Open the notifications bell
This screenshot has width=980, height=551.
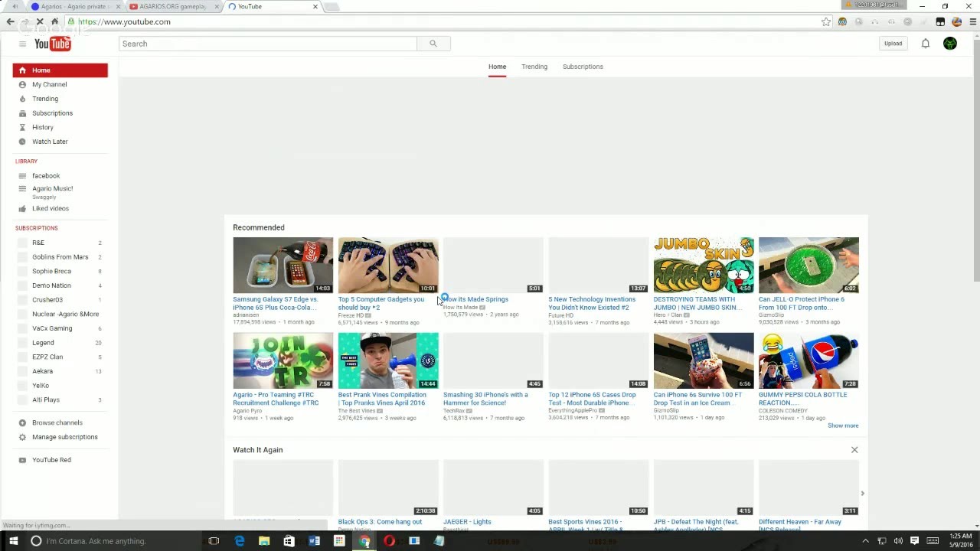pyautogui.click(x=926, y=44)
